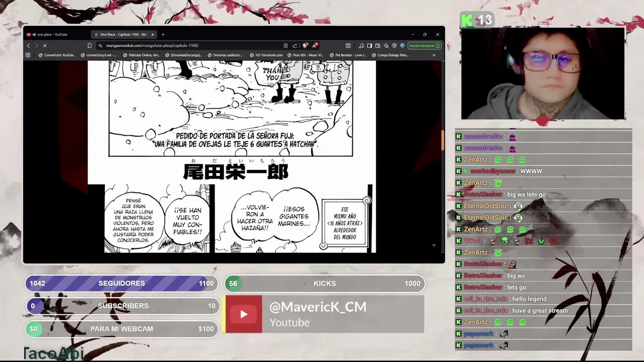Open the '[DoramasDescarga]' bookmark
This screenshot has height=362, width=644.
184,55
